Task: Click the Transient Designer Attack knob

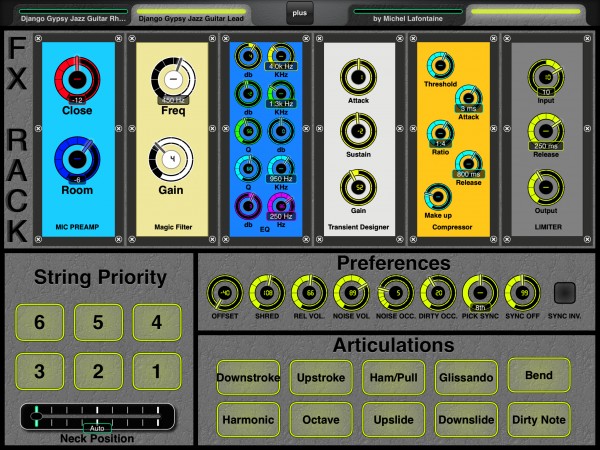Action: 358,77
